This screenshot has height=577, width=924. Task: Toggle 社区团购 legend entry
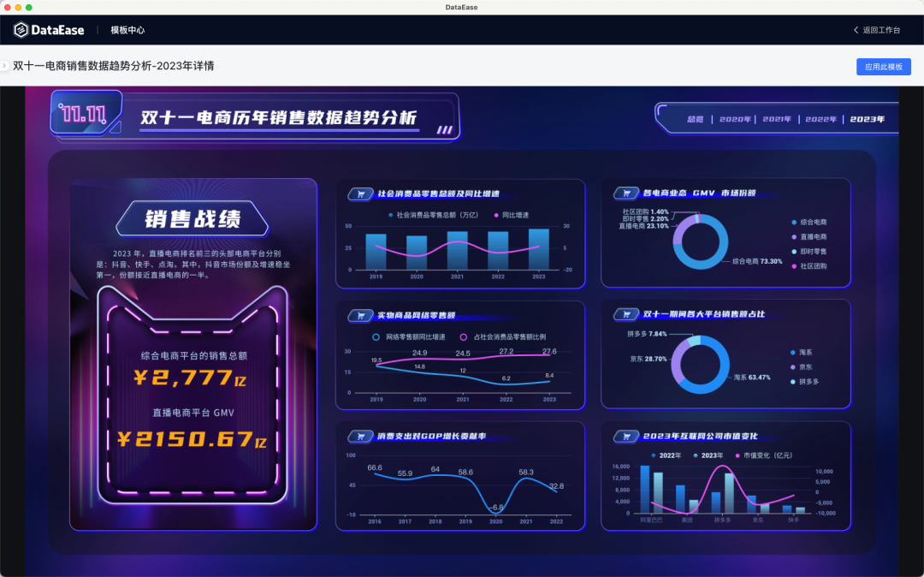coord(809,266)
